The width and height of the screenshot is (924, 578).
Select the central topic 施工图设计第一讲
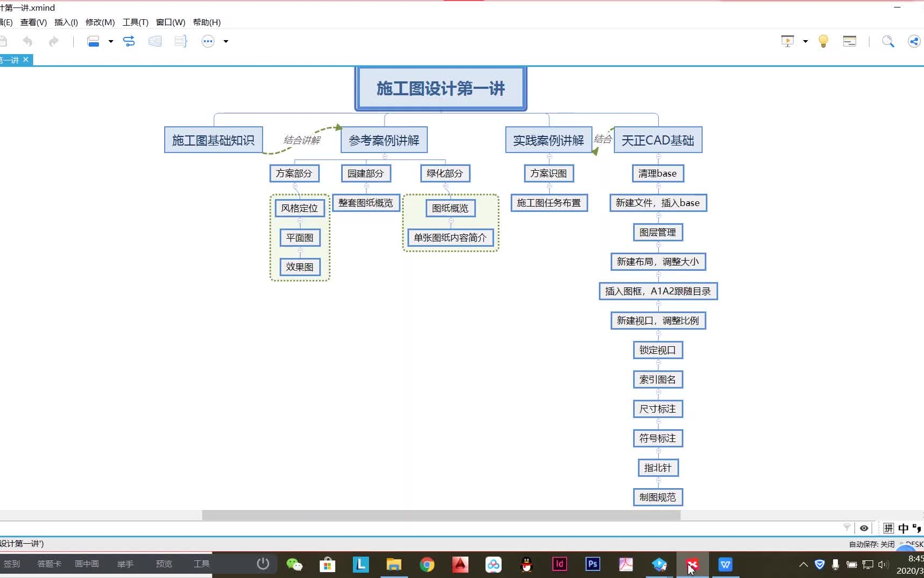point(441,88)
